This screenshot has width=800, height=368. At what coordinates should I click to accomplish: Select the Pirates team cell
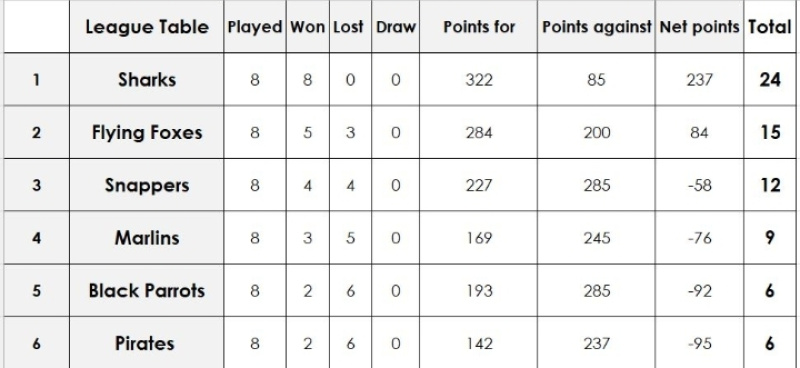point(146,342)
